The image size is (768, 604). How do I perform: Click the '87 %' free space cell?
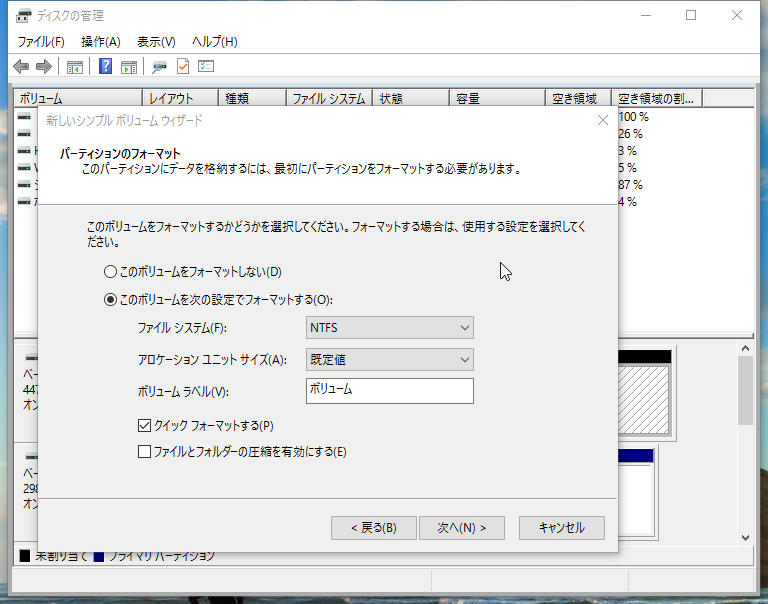click(x=630, y=185)
